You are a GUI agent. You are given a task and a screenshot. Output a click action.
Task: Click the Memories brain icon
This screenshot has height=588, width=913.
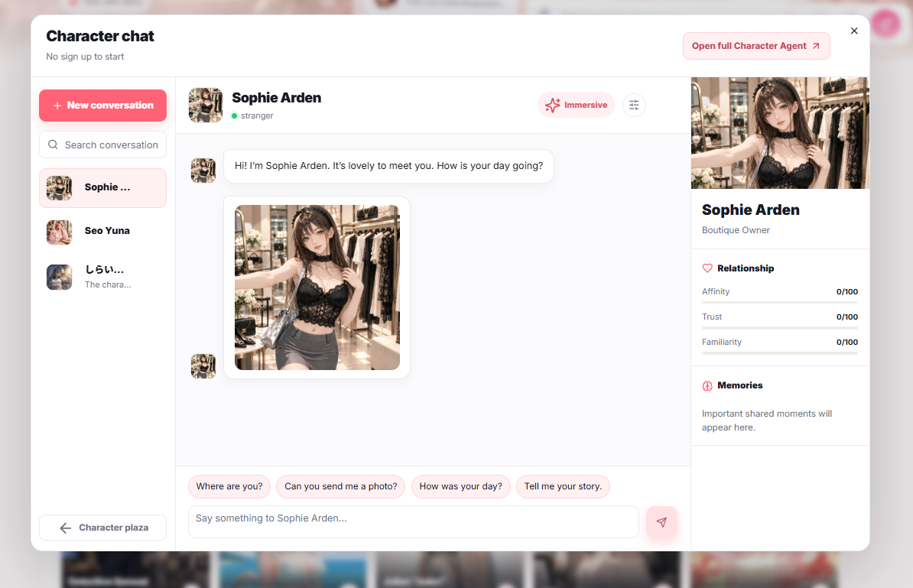pyautogui.click(x=707, y=385)
